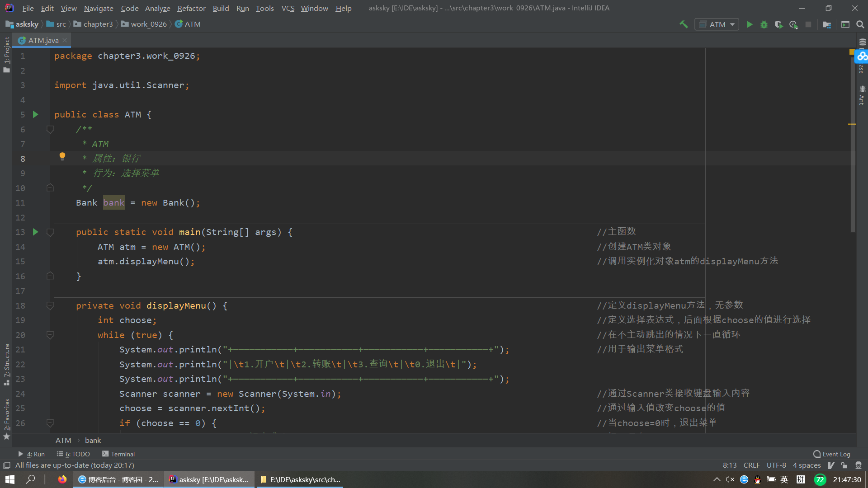Click Search Everywhere magnifier icon
The width and height of the screenshot is (868, 488).
pyautogui.click(x=860, y=24)
